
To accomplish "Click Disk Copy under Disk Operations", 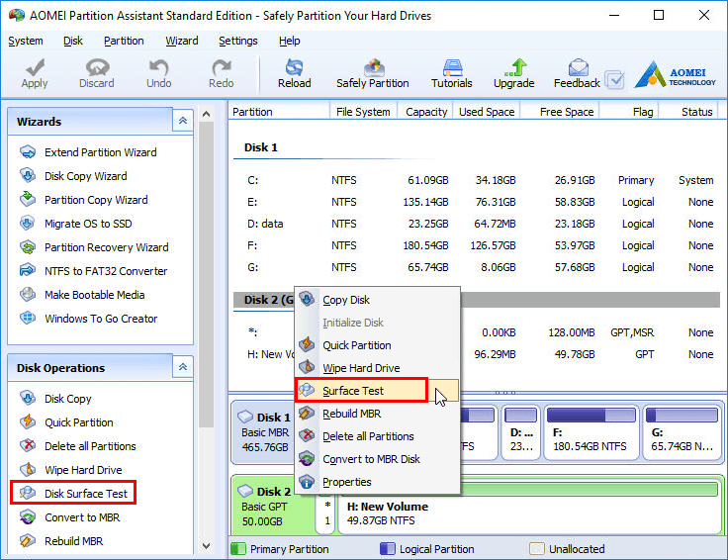I will click(x=55, y=399).
